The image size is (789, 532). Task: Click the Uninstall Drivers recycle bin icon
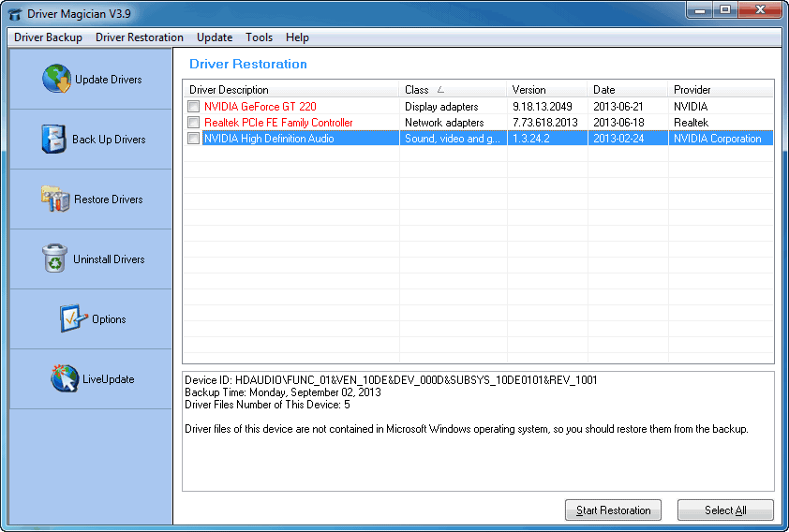(55, 259)
